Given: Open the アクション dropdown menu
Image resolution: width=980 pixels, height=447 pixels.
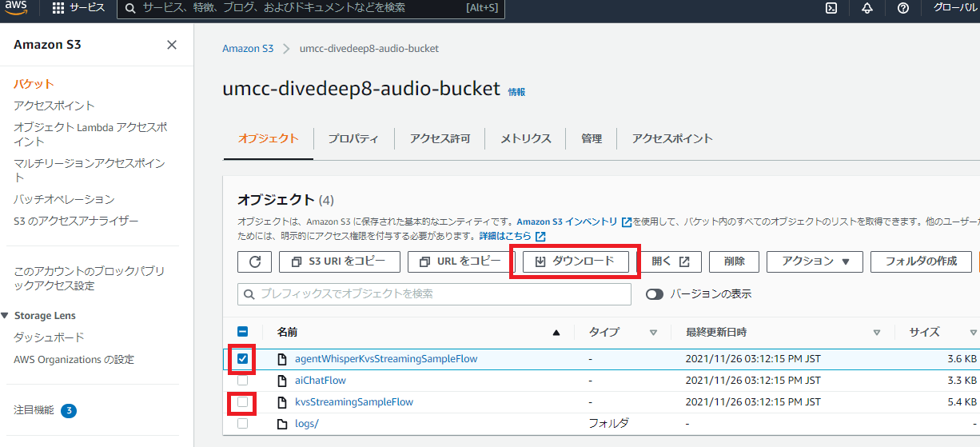Looking at the screenshot, I should tap(815, 261).
